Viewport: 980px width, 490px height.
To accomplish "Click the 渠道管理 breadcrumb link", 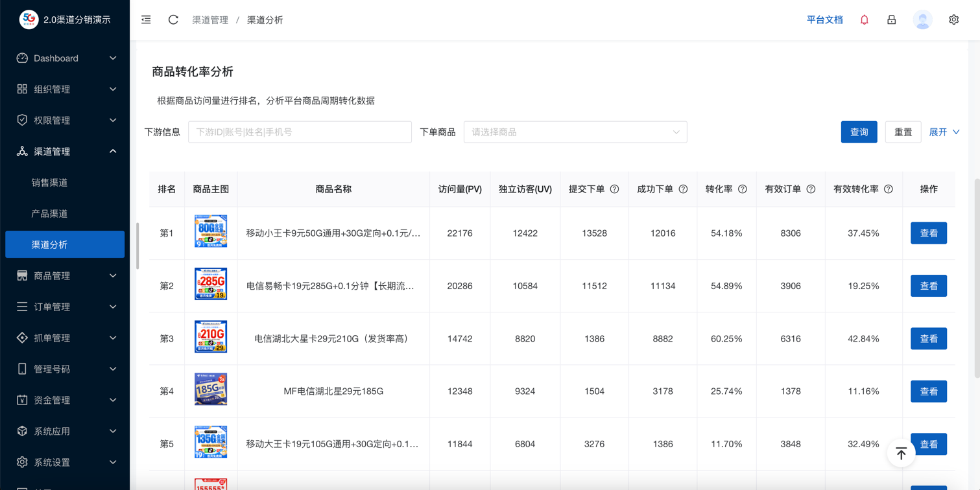I will click(211, 20).
